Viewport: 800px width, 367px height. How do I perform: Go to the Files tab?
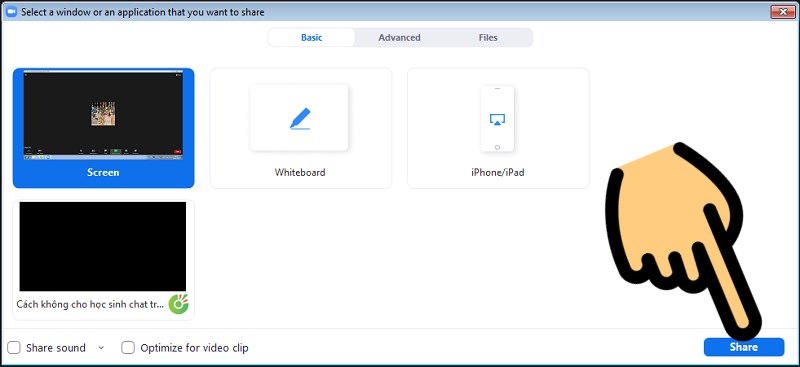pyautogui.click(x=488, y=38)
